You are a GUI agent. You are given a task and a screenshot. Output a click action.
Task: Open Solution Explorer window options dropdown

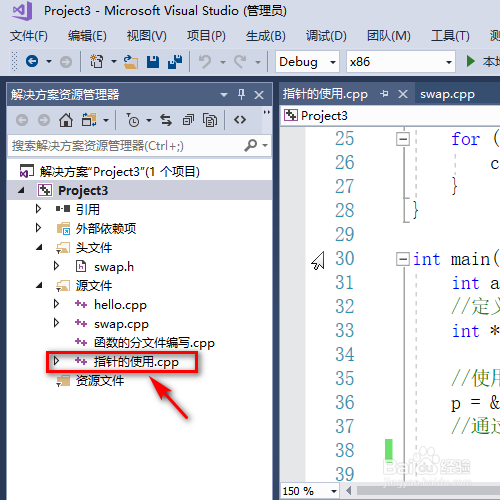[224, 95]
